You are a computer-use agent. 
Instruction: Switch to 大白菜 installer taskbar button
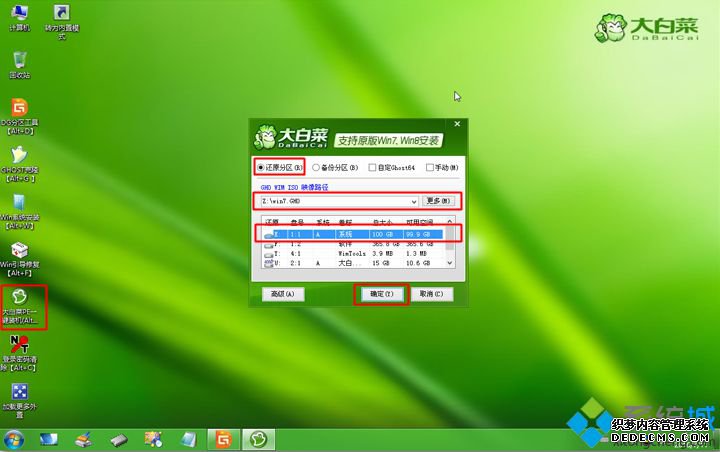[259, 440]
